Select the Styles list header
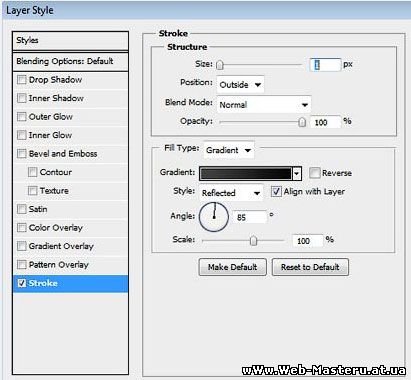 [x=70, y=41]
